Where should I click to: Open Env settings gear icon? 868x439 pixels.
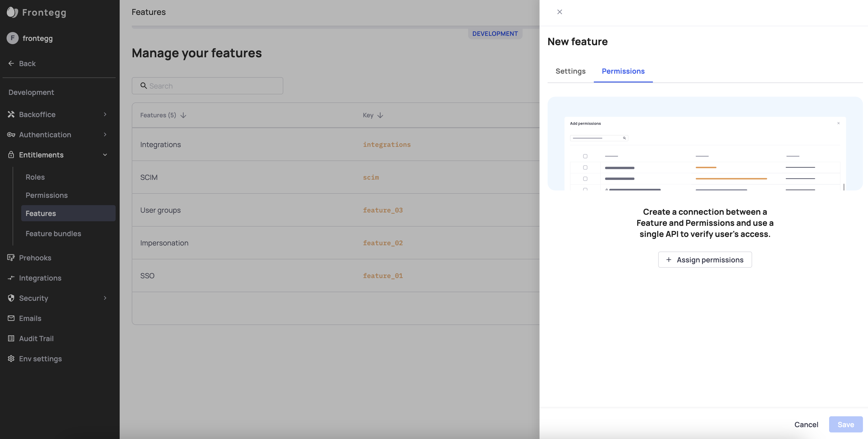pyautogui.click(x=11, y=359)
